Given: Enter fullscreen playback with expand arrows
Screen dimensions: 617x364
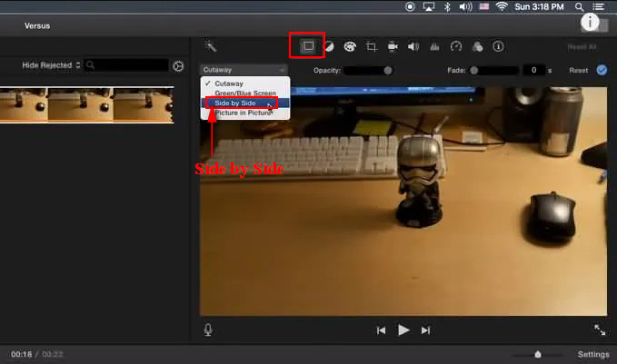Looking at the screenshot, I should pyautogui.click(x=600, y=330).
